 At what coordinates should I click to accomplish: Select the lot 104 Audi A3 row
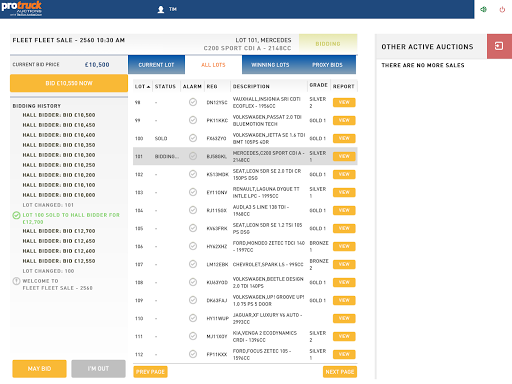tap(245, 210)
